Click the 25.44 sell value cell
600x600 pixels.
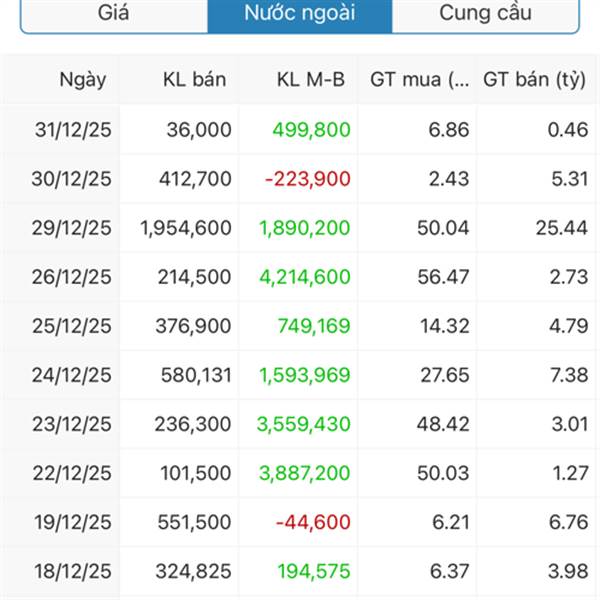pyautogui.click(x=561, y=228)
